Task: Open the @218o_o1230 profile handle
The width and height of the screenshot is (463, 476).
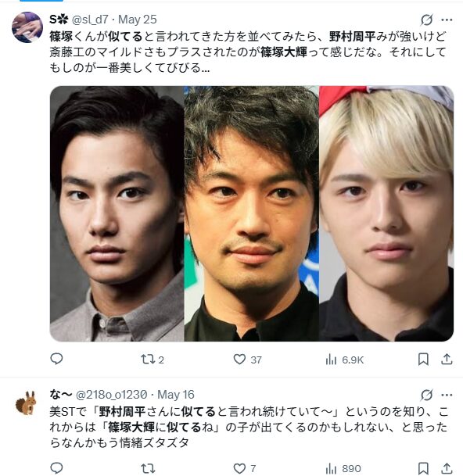Action: click(111, 395)
